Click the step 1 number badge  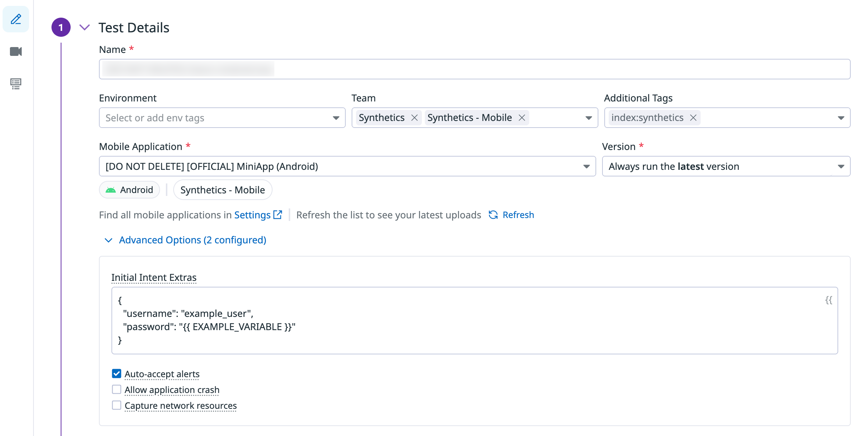(x=61, y=27)
